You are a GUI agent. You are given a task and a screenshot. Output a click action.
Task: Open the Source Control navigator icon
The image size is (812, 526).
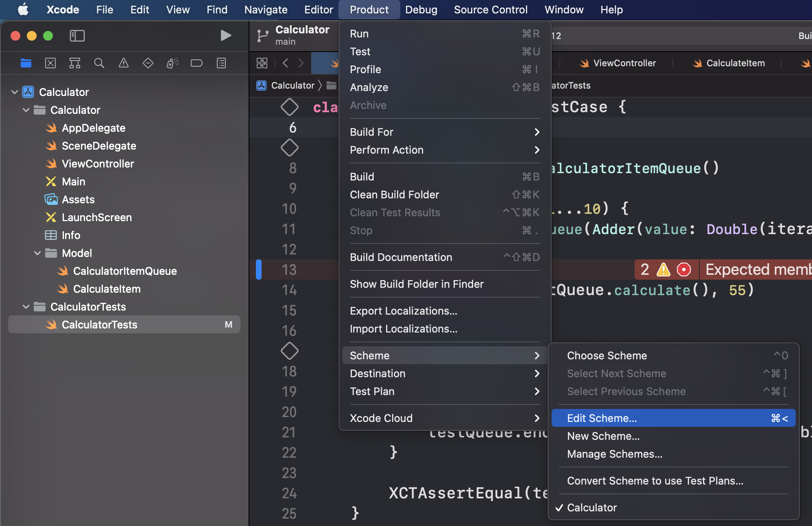pyautogui.click(x=50, y=63)
